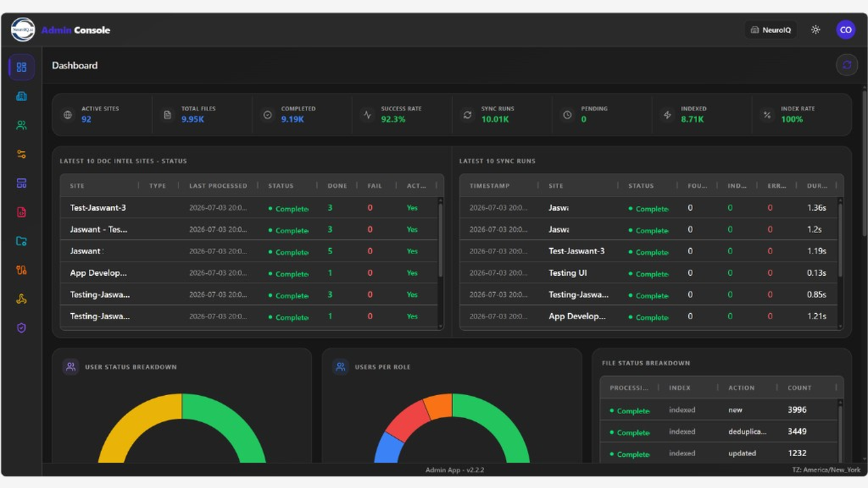Open the orange sliders settings icon in sidebar
Image resolution: width=868 pixels, height=488 pixels.
[22, 155]
